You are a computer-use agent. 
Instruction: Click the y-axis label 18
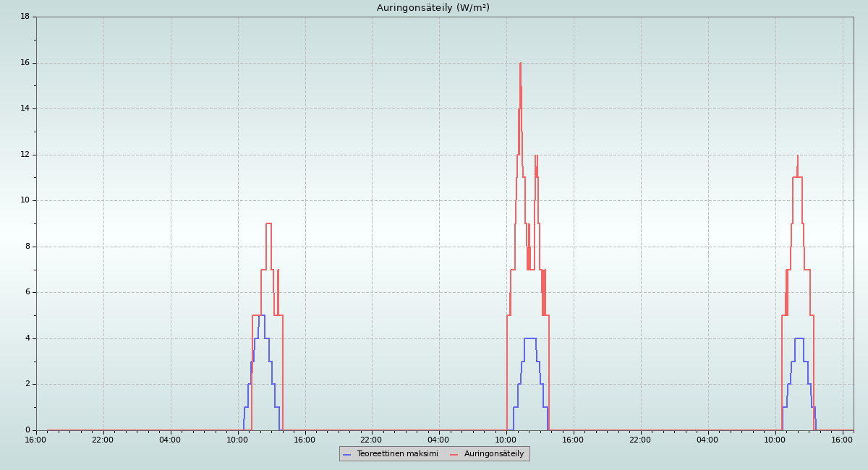[x=25, y=16]
